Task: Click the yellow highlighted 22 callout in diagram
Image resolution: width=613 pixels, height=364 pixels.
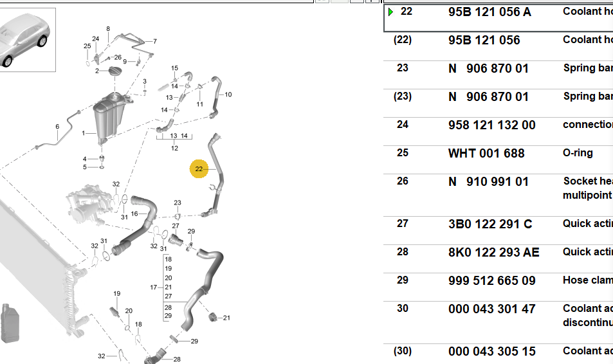Action: point(199,168)
